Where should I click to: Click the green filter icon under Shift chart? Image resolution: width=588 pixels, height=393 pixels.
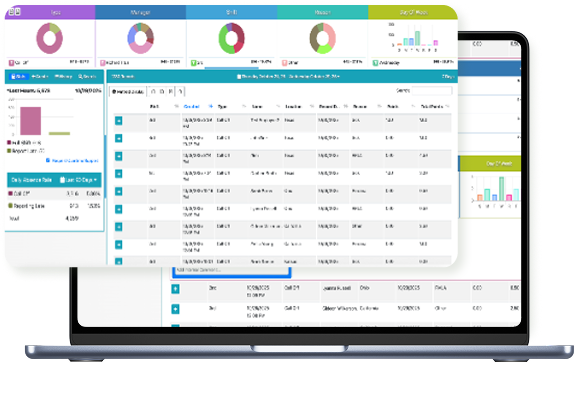pyautogui.click(x=194, y=63)
